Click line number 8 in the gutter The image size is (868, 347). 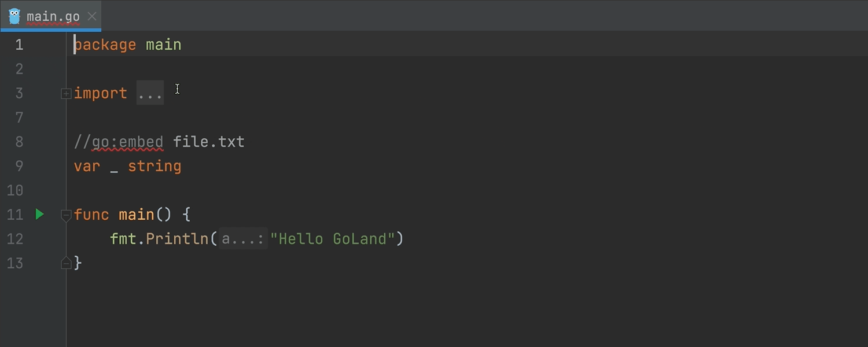(x=19, y=142)
